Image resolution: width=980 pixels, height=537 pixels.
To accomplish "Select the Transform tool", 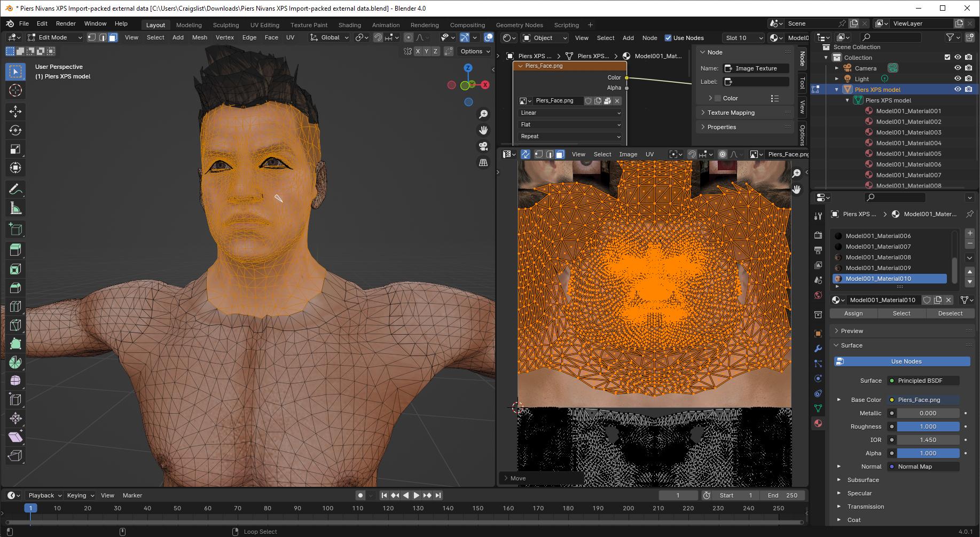I will coord(15,168).
